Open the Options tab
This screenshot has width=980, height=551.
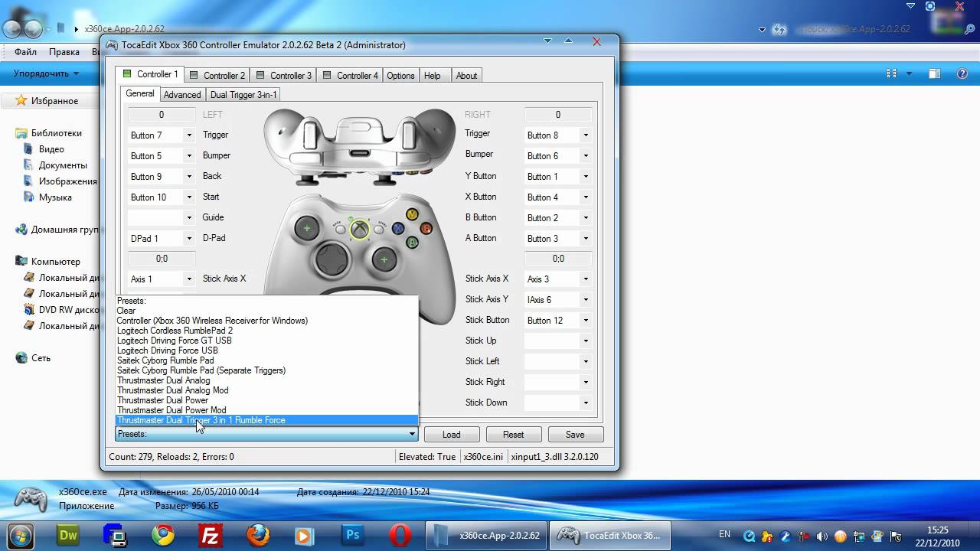[x=400, y=75]
